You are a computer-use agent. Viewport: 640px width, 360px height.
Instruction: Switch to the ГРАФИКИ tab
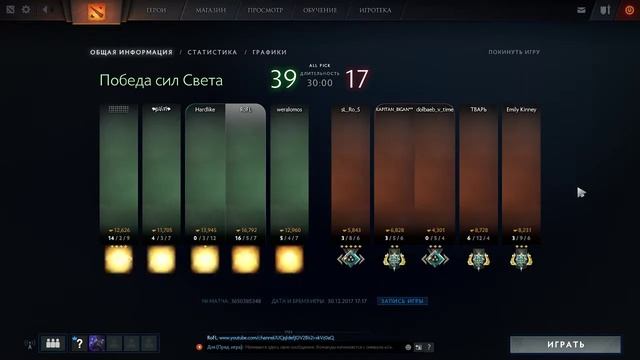(269, 52)
